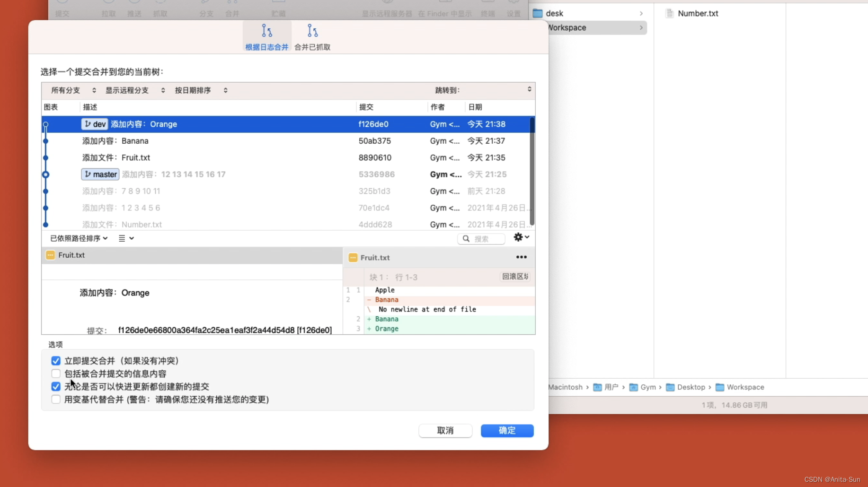Select commit 添加文件: Number.txt

[288, 225]
